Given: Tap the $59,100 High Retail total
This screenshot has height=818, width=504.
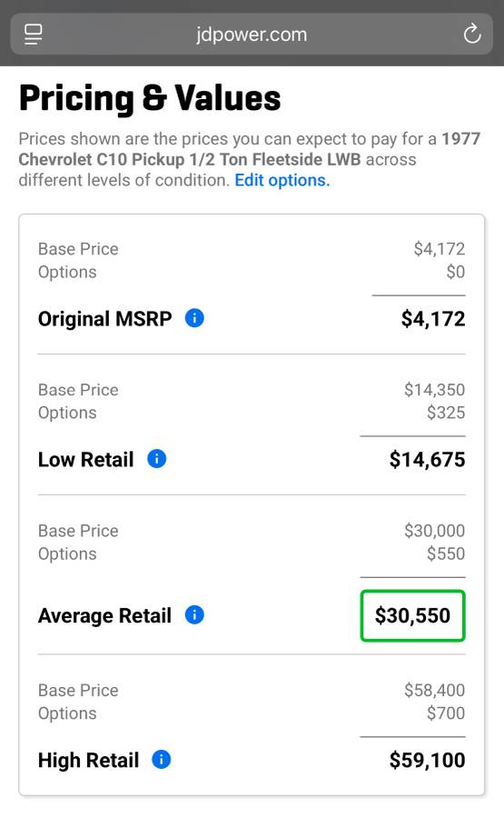Looking at the screenshot, I should coord(427,760).
